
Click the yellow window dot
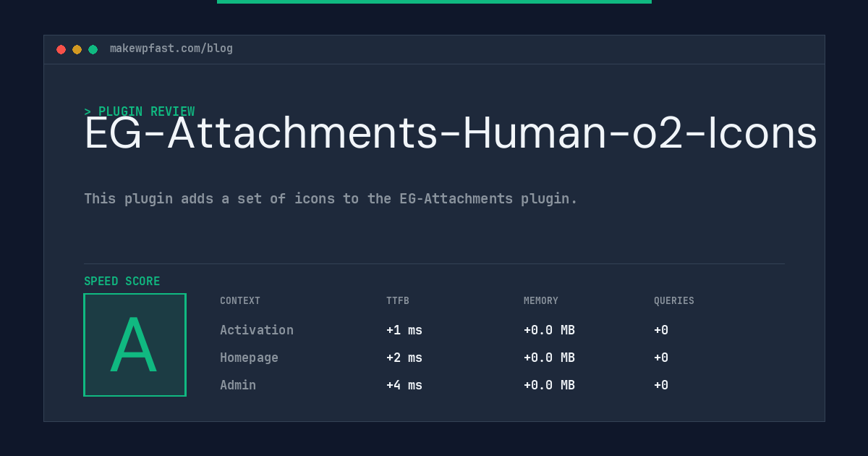(77, 49)
